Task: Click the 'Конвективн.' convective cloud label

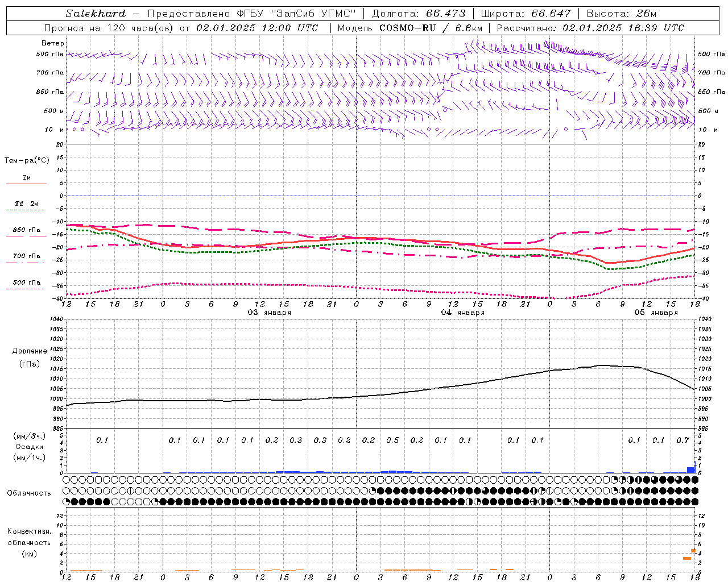Action: [x=29, y=531]
